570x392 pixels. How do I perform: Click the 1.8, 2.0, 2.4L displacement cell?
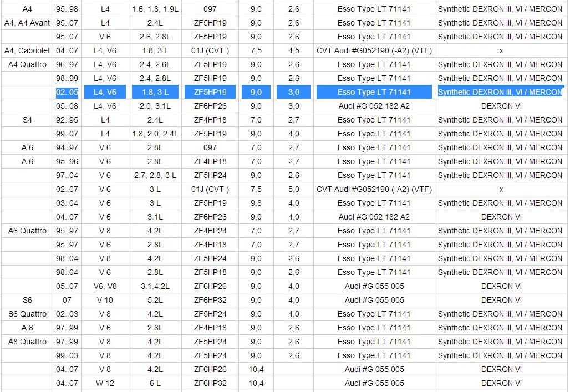click(x=155, y=134)
